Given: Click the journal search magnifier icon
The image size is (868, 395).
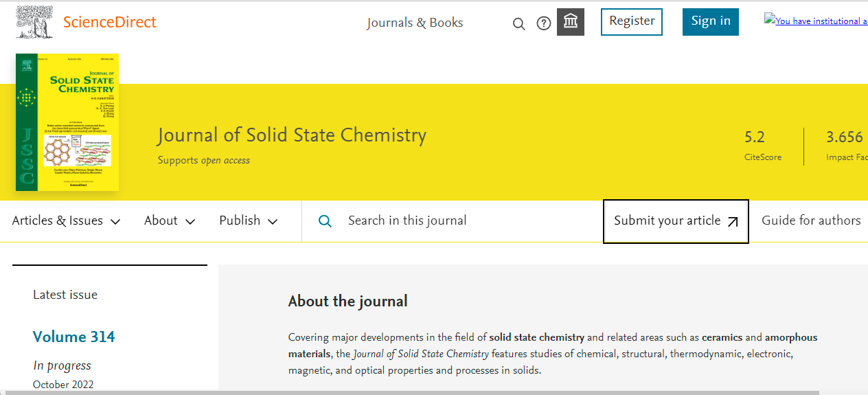Looking at the screenshot, I should click(x=325, y=221).
